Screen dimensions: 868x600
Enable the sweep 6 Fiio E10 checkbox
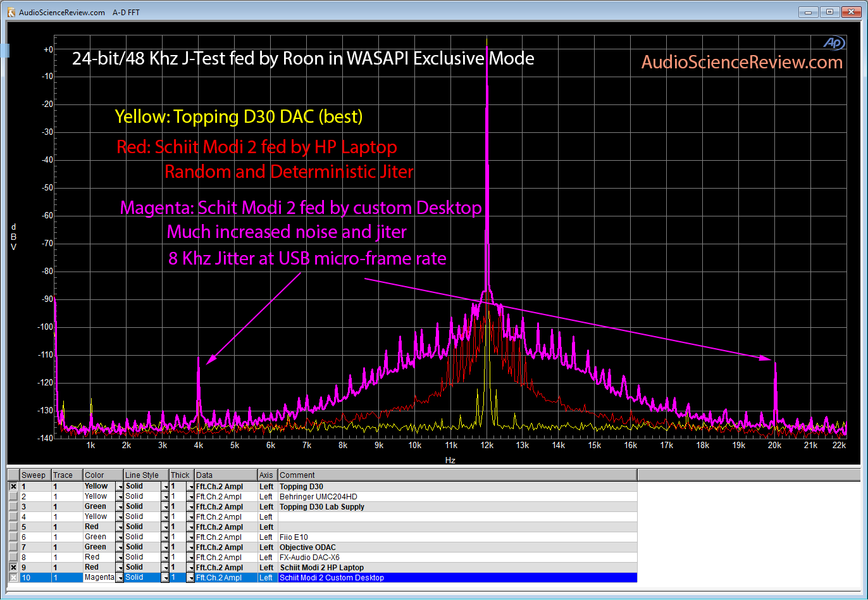pos(13,537)
